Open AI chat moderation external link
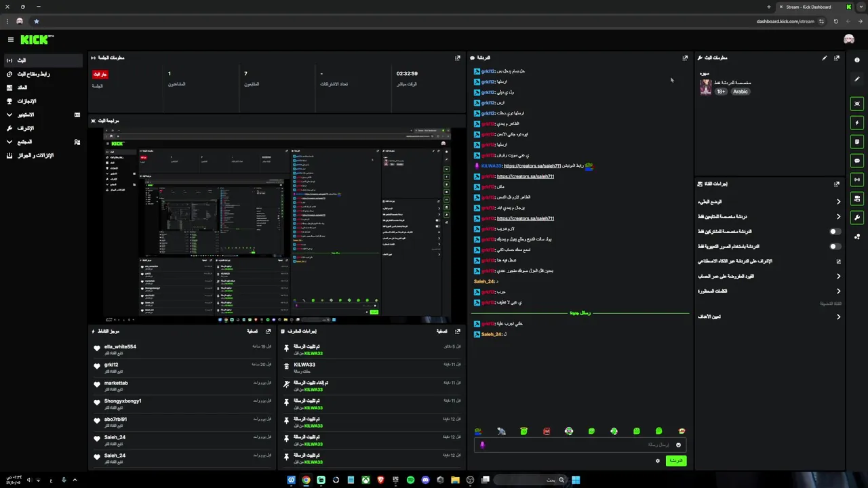Screen dimensions: 868x488 point(838,262)
